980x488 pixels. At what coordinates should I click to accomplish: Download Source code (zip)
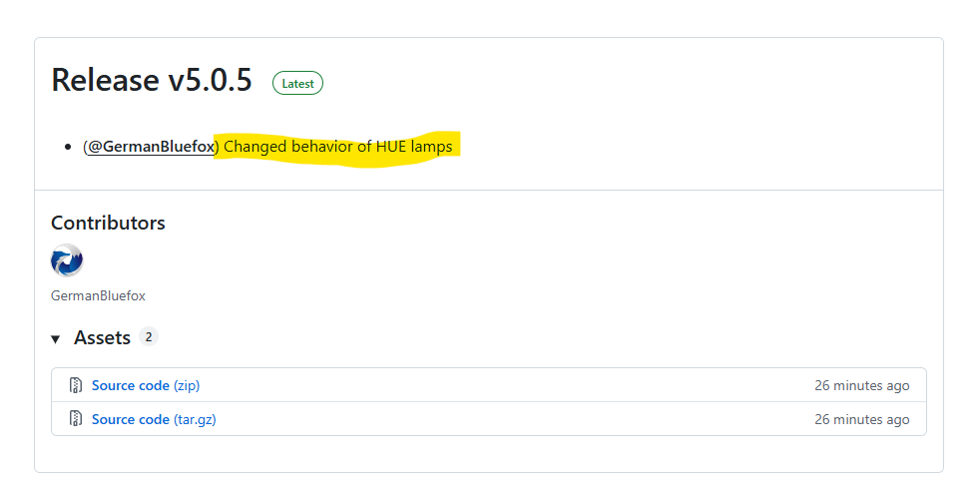[131, 385]
